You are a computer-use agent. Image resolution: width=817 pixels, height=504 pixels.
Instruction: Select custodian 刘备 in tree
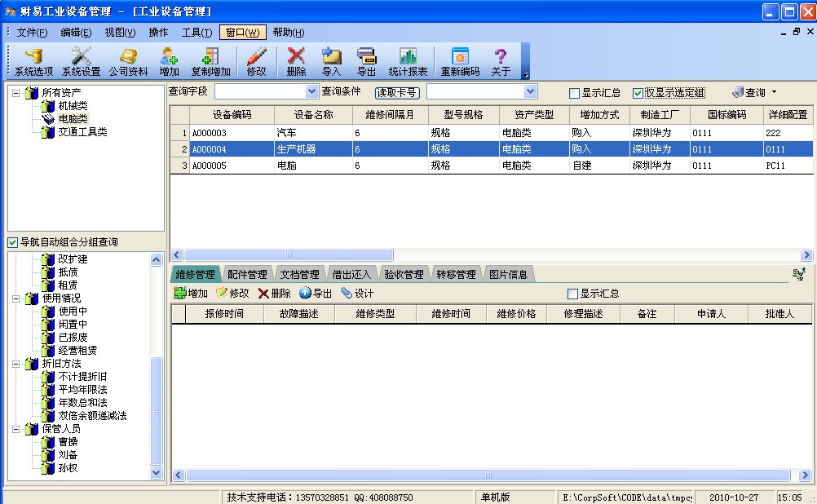[68, 454]
